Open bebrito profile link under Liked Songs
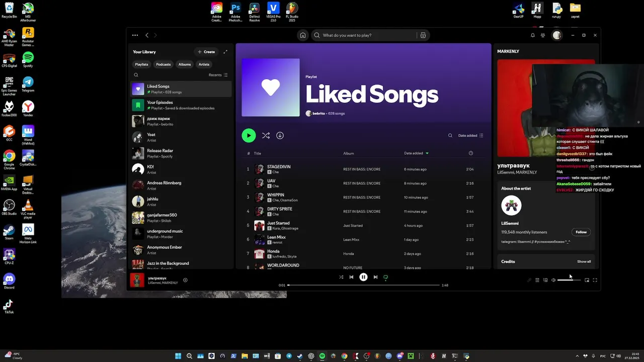644x362 pixels. [319, 114]
